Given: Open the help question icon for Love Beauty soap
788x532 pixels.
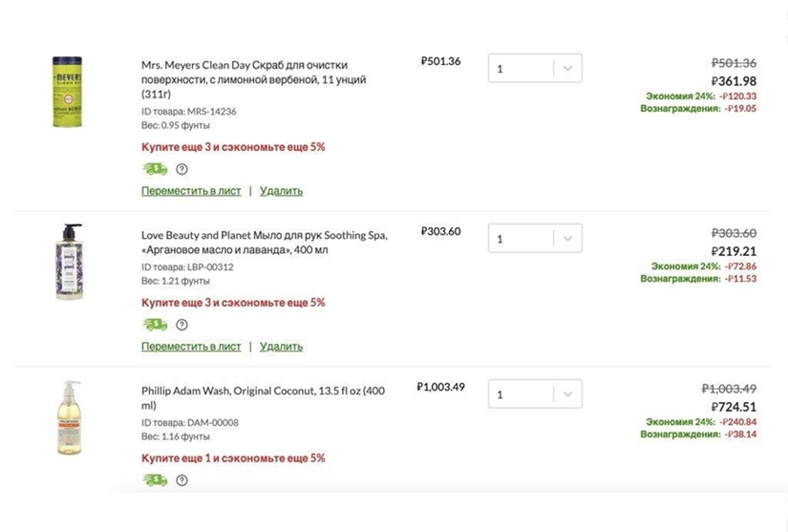Looking at the screenshot, I should point(181,325).
